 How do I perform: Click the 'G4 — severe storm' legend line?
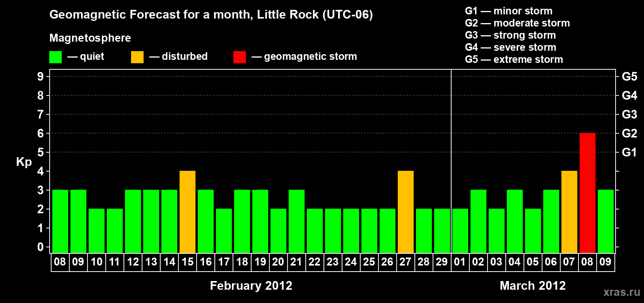click(x=511, y=47)
